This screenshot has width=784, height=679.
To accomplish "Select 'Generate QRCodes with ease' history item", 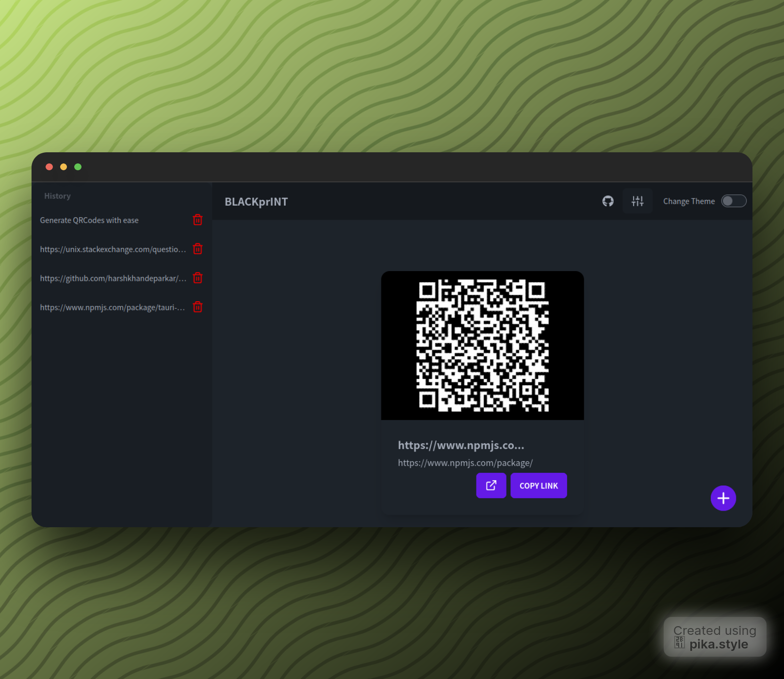I will (89, 220).
